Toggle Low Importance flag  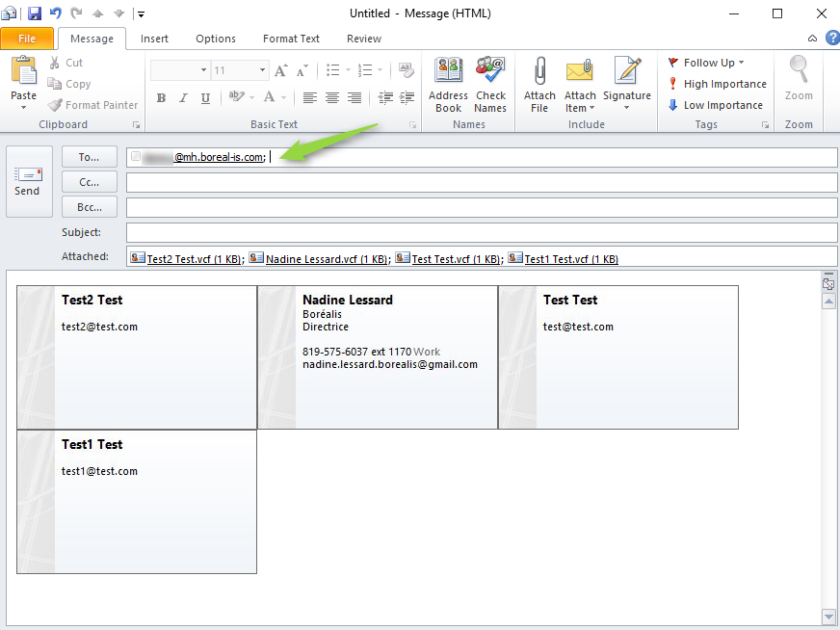point(715,105)
